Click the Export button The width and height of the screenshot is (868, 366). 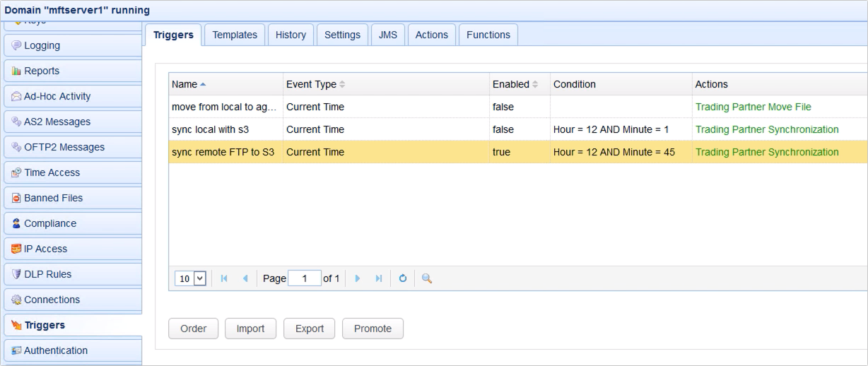pos(310,329)
